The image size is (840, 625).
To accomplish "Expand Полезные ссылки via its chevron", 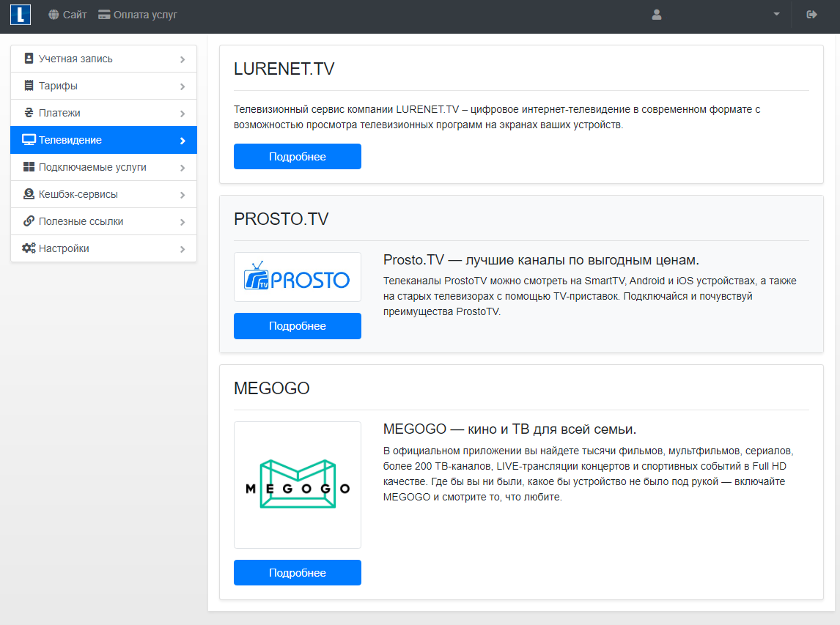I will [x=183, y=222].
